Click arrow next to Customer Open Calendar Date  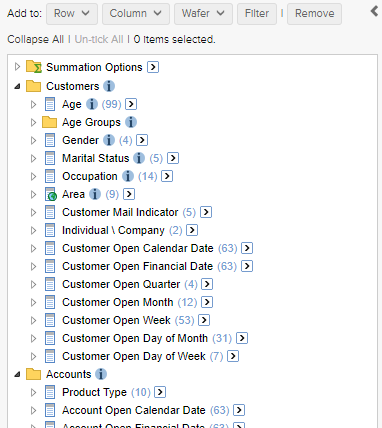point(247,248)
